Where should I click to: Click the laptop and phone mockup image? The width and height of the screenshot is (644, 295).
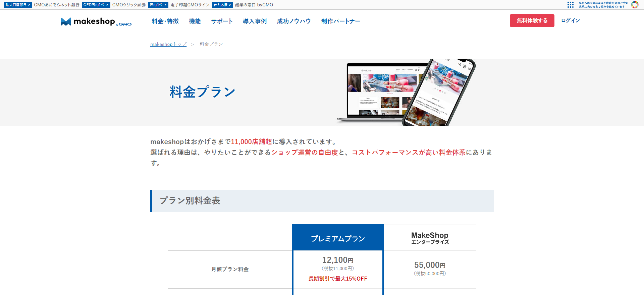(x=406, y=92)
